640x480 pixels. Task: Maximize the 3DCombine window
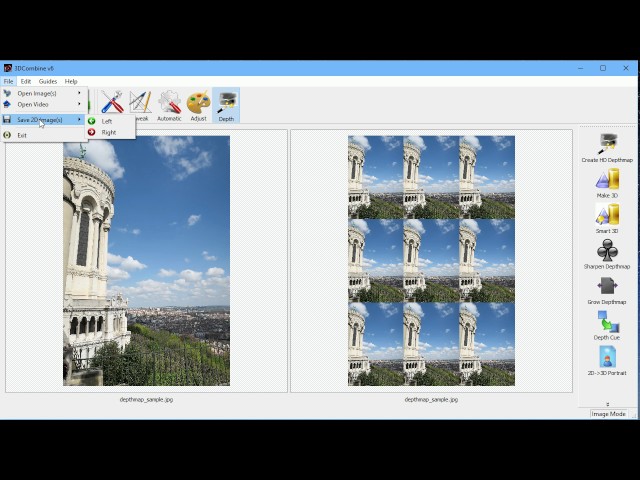[x=603, y=68]
